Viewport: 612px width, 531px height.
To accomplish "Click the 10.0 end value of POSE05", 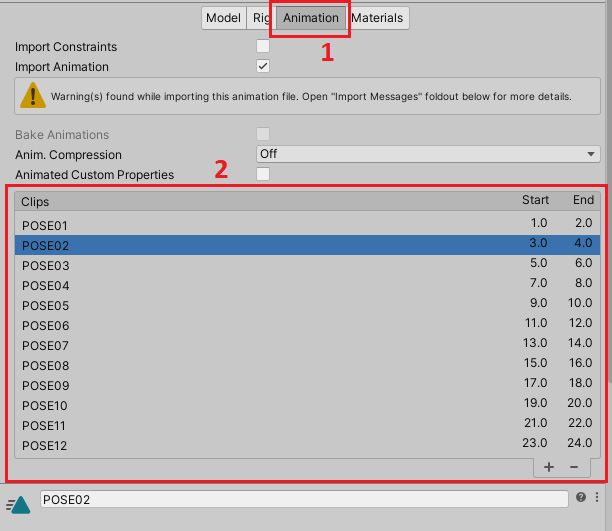I will (x=580, y=303).
